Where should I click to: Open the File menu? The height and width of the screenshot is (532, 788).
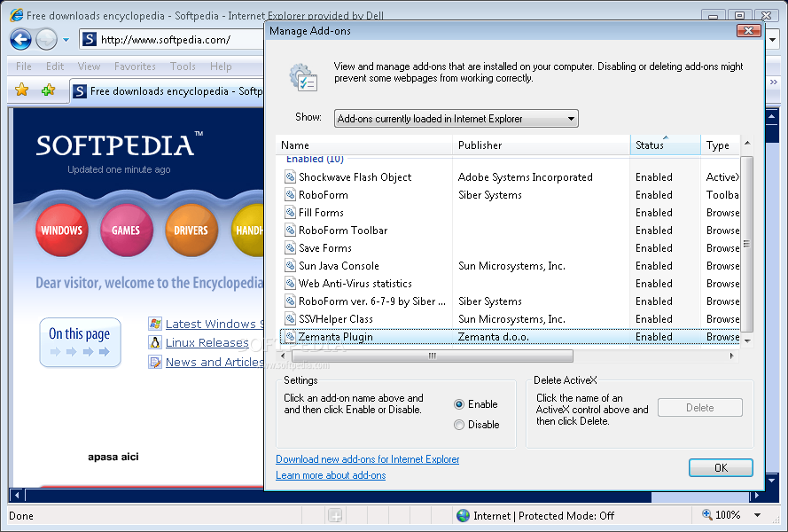24,66
